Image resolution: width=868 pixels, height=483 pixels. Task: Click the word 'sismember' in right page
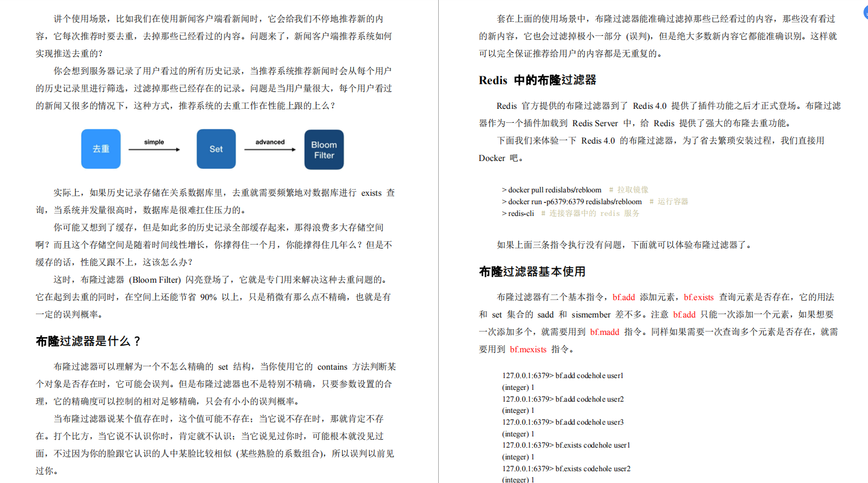click(x=591, y=315)
